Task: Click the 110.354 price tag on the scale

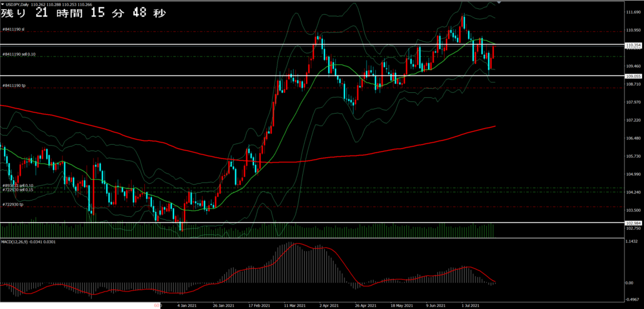Action: coord(634,46)
